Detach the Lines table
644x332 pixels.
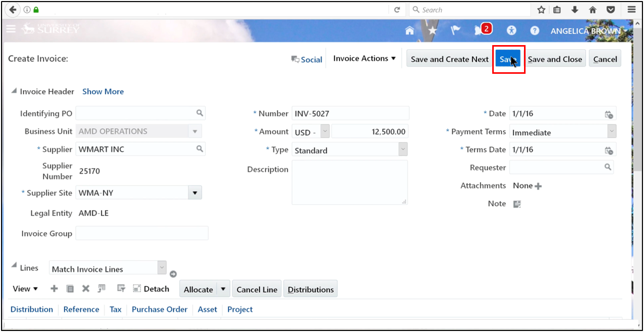coord(151,288)
